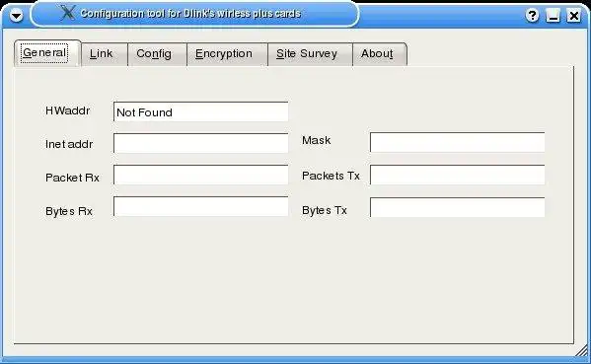
Task: Show the About tab
Action: pos(380,54)
